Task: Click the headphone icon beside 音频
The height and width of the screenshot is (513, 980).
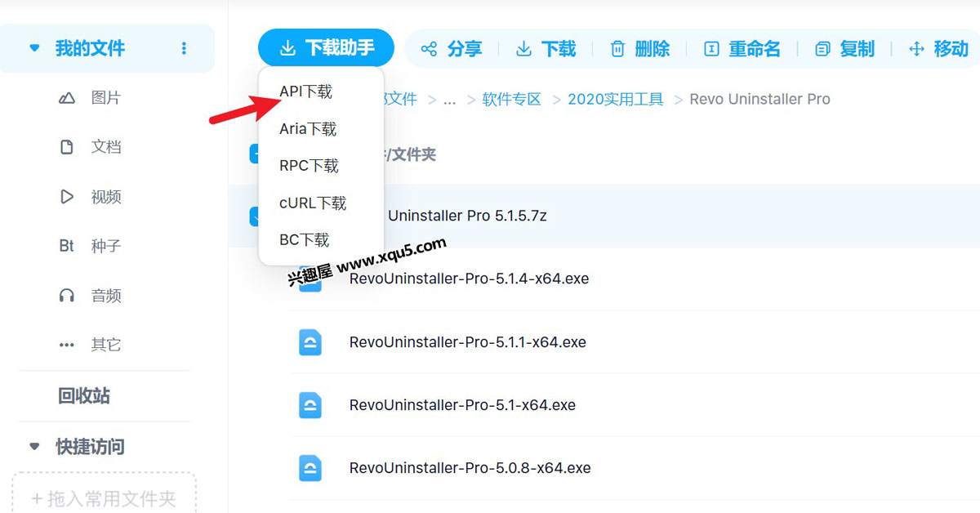Action: [x=67, y=296]
